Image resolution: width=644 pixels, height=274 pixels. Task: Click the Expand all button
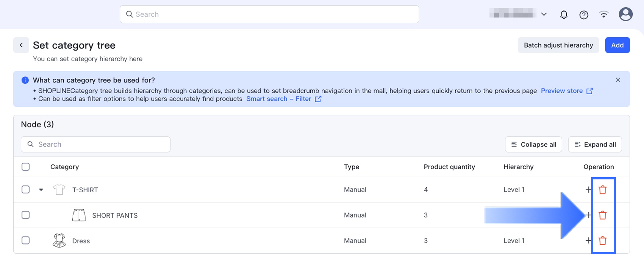pyautogui.click(x=595, y=145)
